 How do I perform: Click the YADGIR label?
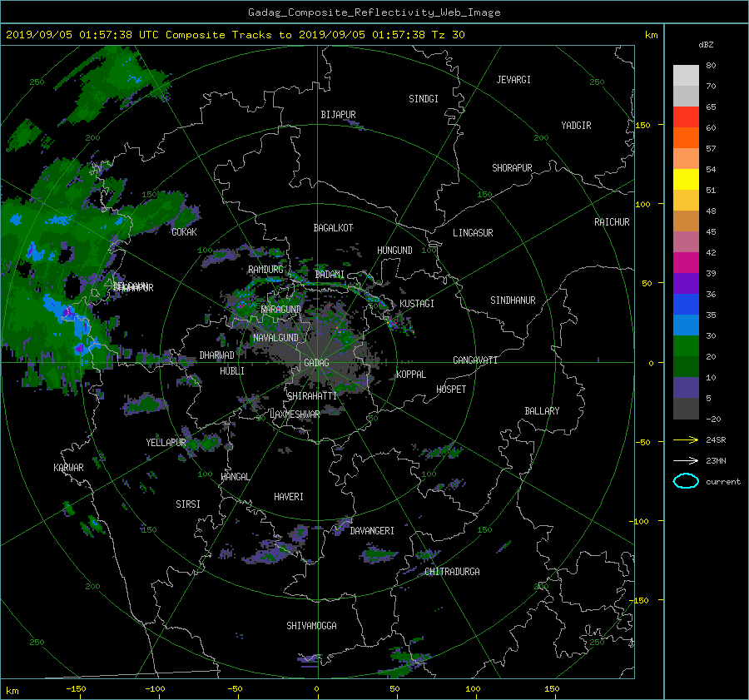point(576,126)
